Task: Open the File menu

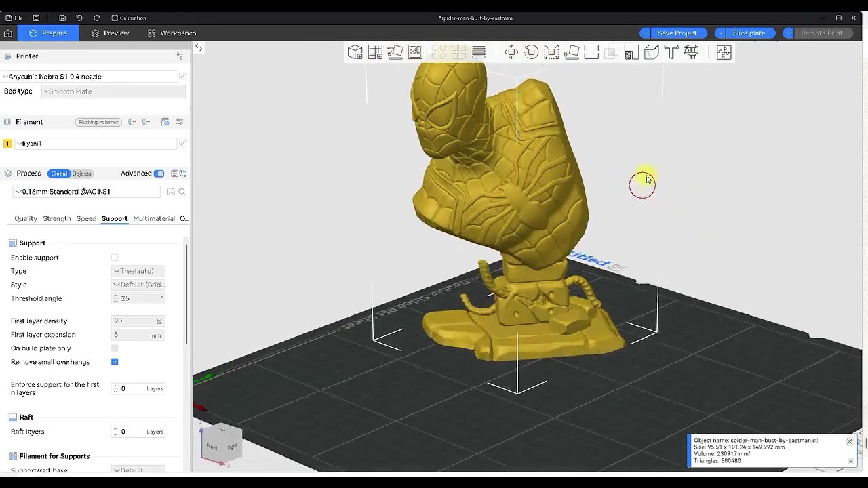Action: pyautogui.click(x=14, y=18)
